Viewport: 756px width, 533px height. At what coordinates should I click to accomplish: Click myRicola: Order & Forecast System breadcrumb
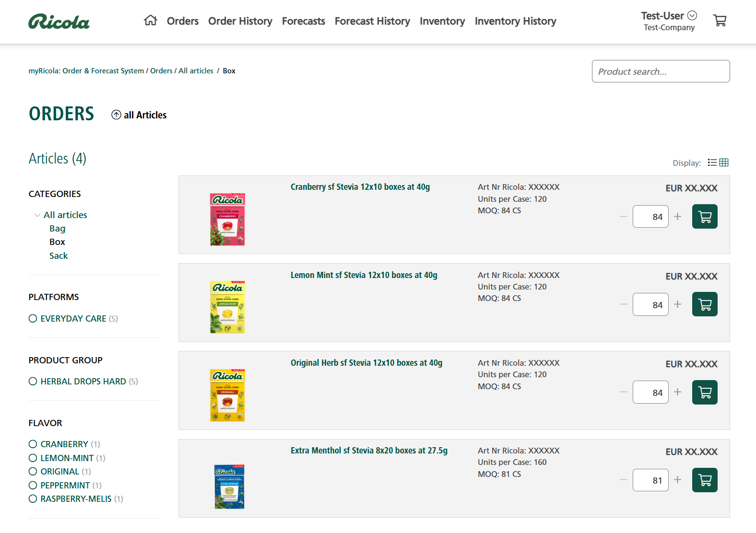[86, 71]
